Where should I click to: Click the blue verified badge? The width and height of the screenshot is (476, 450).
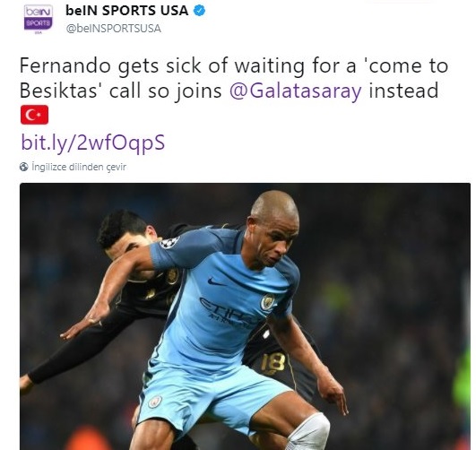199,11
